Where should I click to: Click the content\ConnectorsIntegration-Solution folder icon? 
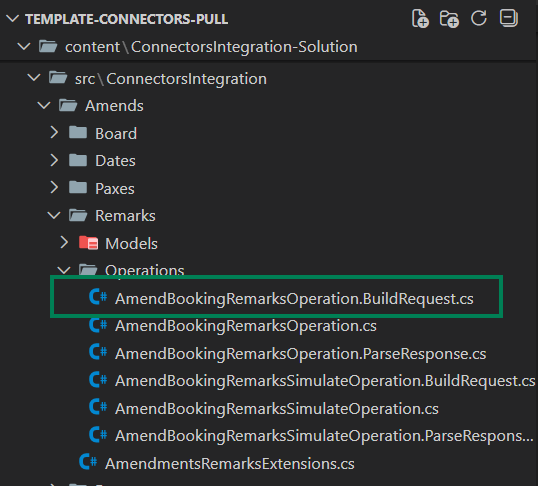(x=48, y=46)
